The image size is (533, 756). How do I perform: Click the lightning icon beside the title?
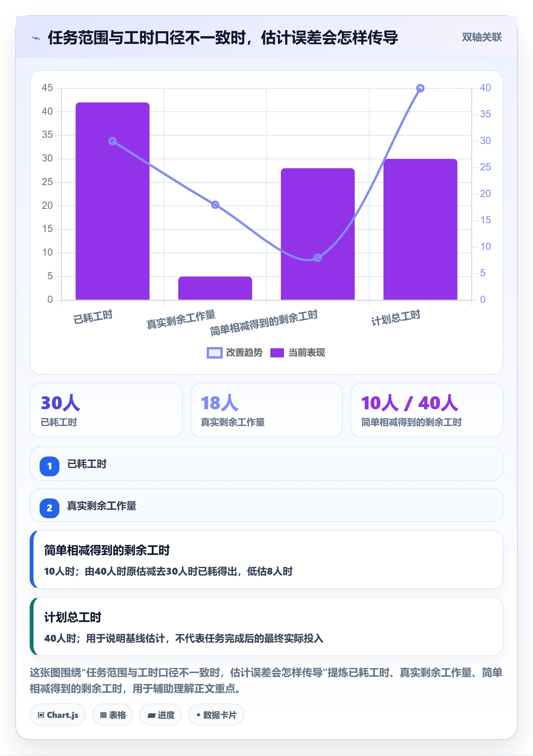(x=36, y=38)
